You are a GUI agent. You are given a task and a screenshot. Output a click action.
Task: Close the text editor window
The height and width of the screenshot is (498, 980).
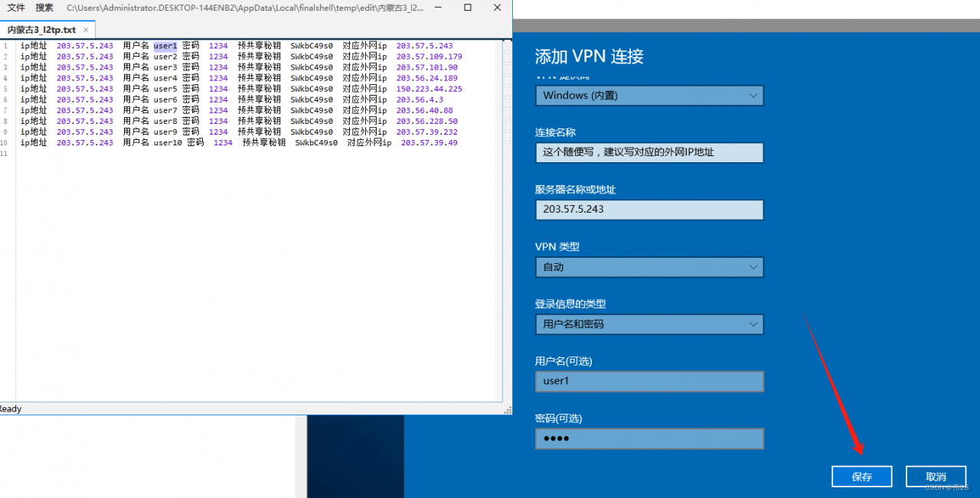pos(497,8)
